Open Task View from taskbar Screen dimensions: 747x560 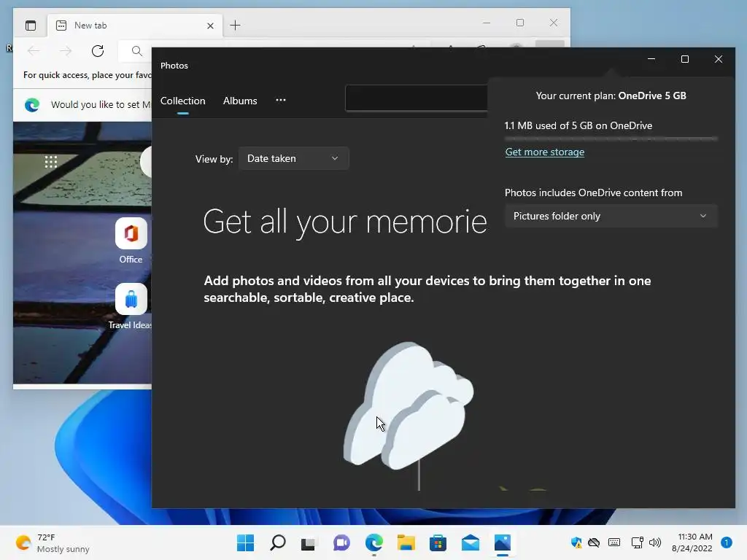pyautogui.click(x=309, y=542)
